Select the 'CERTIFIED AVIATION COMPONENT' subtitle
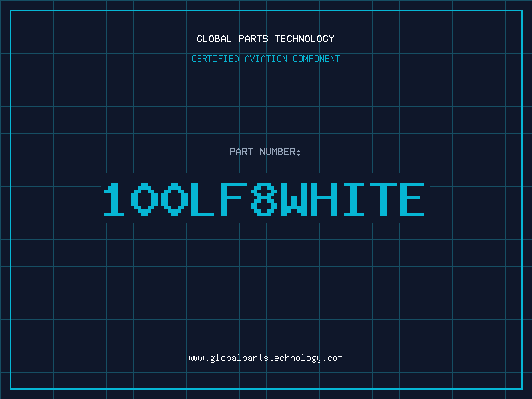532x399 pixels. [x=265, y=59]
